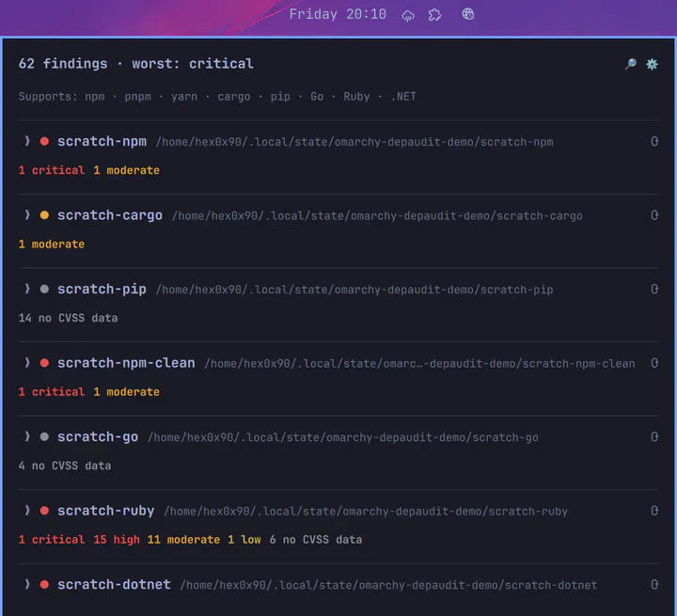The image size is (677, 616).
Task: Click '1 critical' under scratch-npm
Action: click(x=52, y=170)
